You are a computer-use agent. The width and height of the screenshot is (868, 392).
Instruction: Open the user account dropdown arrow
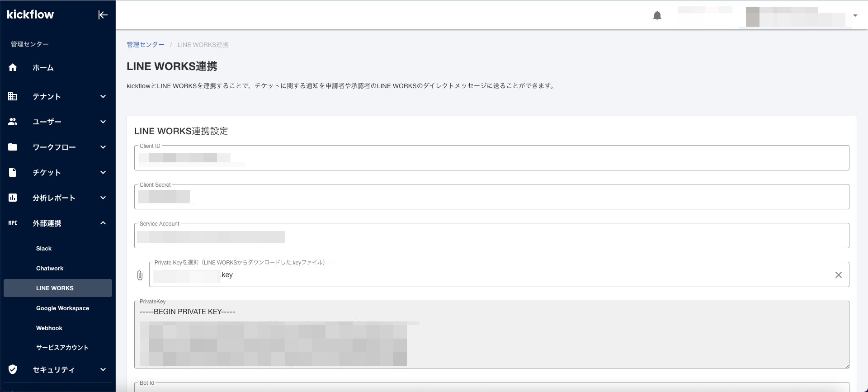[x=855, y=15]
